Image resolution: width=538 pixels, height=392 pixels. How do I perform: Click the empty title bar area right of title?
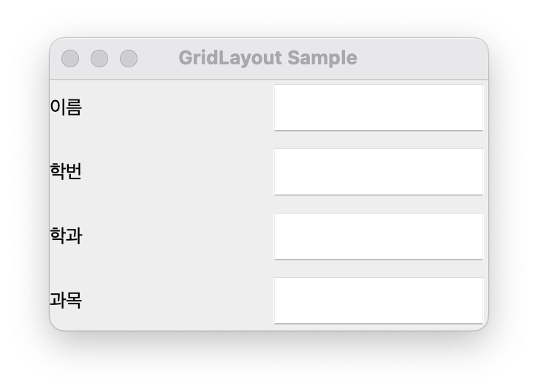tap(422, 59)
